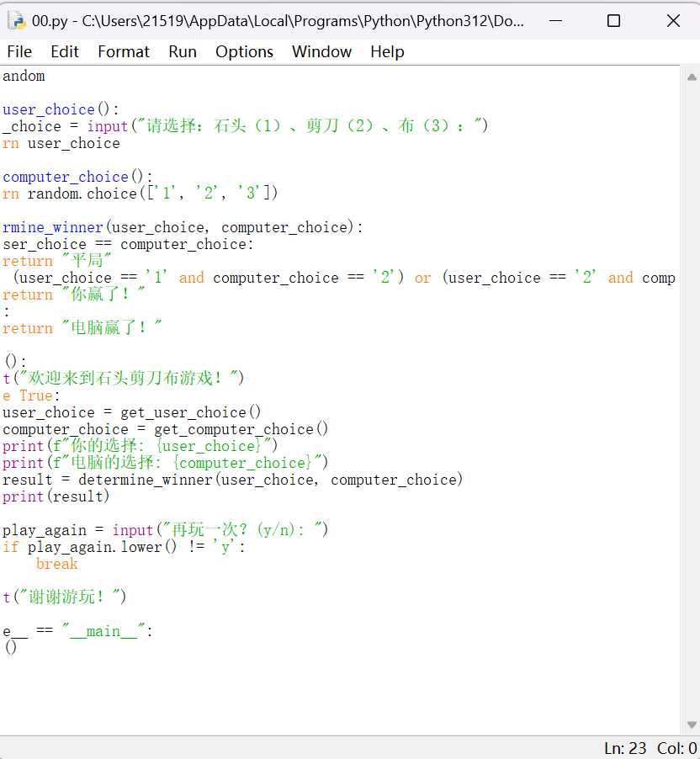700x759 pixels.
Task: Open the Format menu
Action: 124,51
